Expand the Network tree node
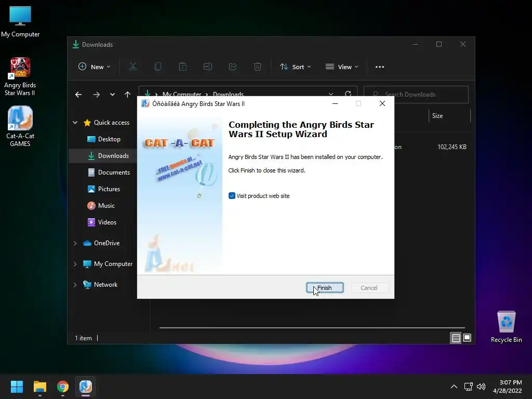 [75, 285]
